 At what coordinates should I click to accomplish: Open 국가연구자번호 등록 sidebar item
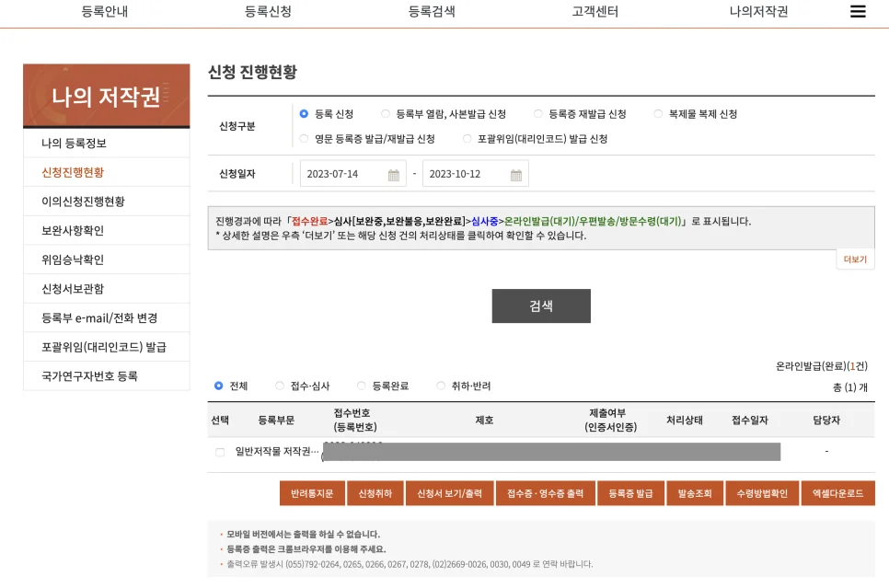click(89, 375)
